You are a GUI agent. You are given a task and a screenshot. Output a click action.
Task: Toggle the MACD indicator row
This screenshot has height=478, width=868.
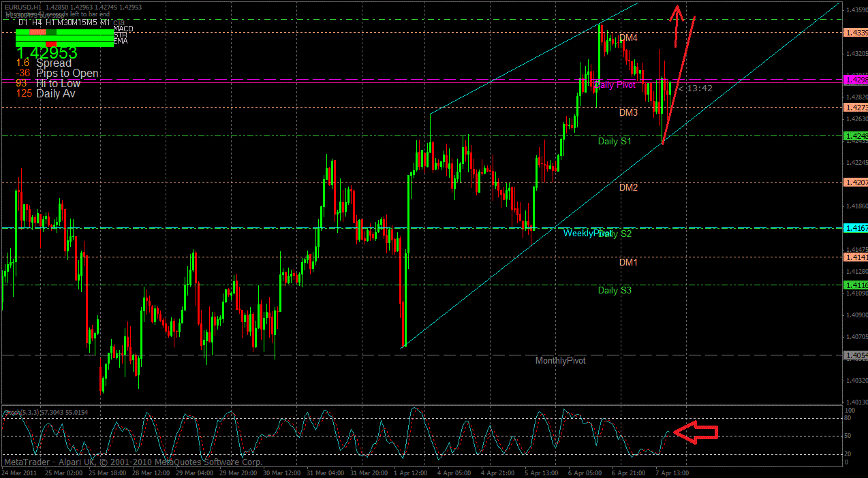(124, 29)
